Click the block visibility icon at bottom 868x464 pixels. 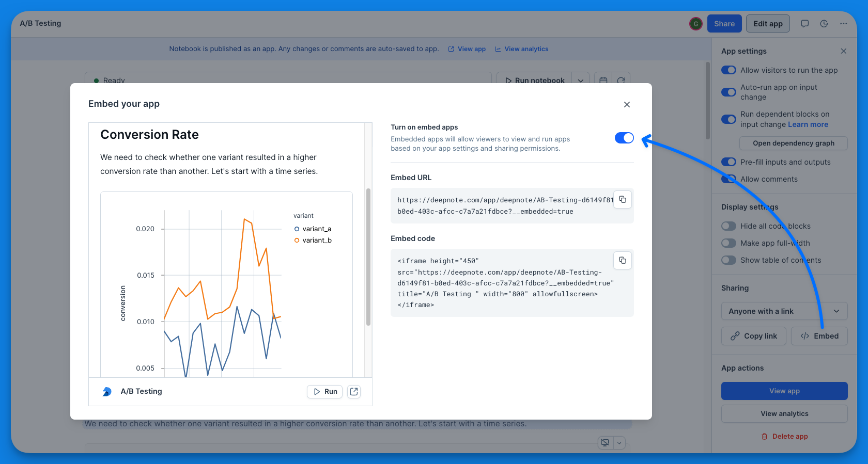tap(605, 443)
